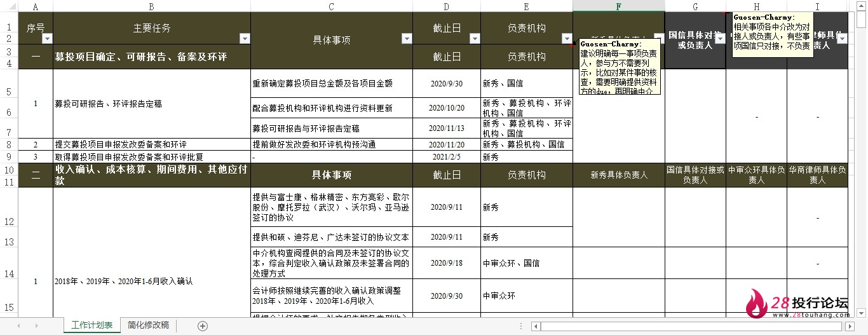Screen dimensions: 868x335
Task: Click cell 新秀、募投机构、国信 in row 8
Action: (x=527, y=144)
